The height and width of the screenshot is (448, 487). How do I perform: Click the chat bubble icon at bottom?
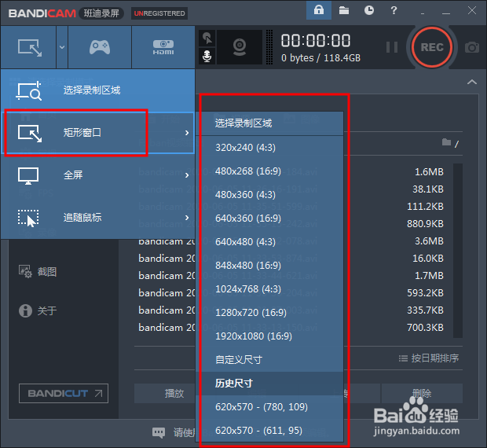[159, 432]
